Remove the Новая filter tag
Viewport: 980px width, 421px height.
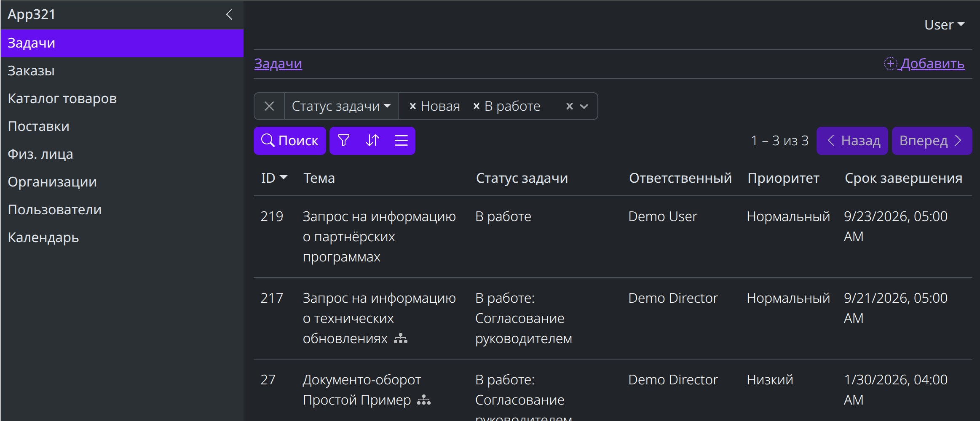[413, 107]
